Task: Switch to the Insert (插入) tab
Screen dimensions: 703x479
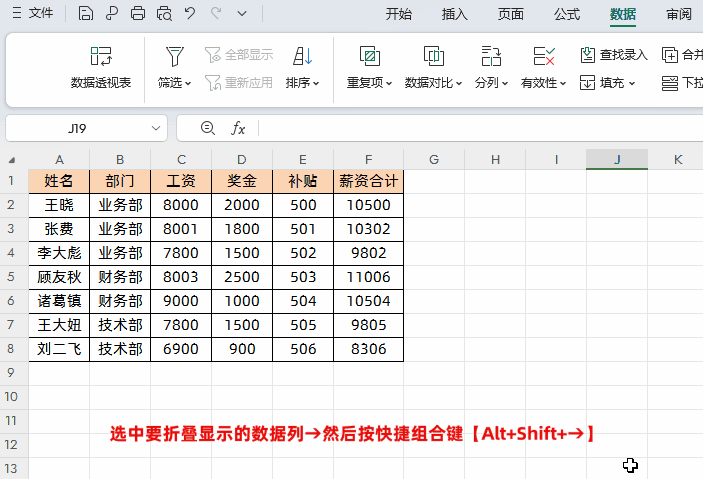Action: [455, 14]
